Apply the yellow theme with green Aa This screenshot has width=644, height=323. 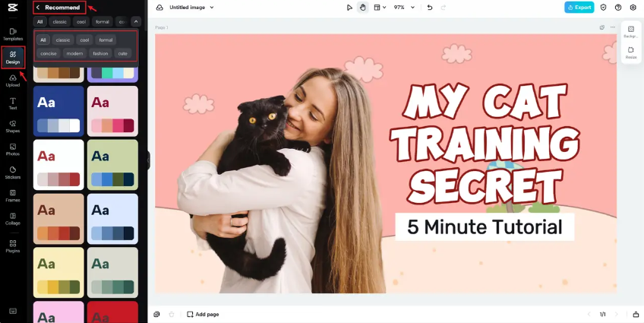[58, 272]
